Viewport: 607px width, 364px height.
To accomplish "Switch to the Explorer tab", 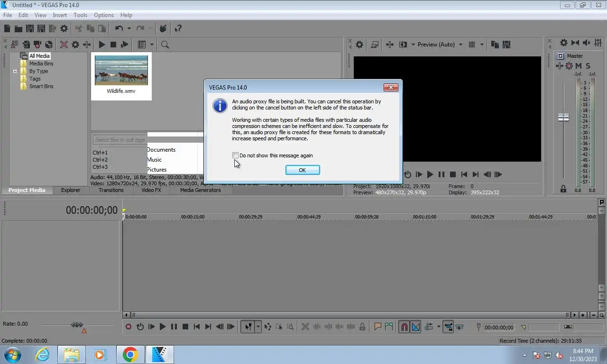I will click(71, 190).
